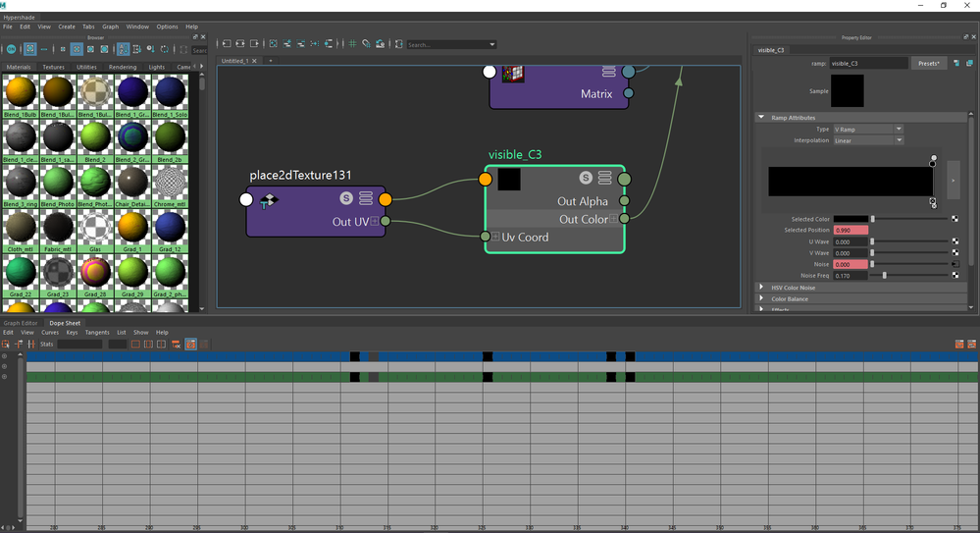
Task: Click the U Wave slider handle
Action: [x=872, y=241]
